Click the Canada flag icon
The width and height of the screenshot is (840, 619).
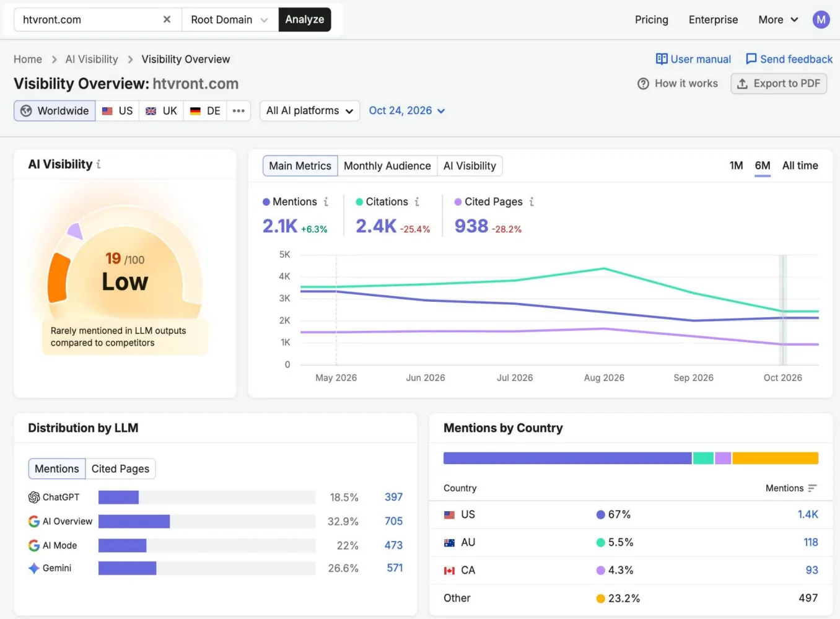[450, 571]
